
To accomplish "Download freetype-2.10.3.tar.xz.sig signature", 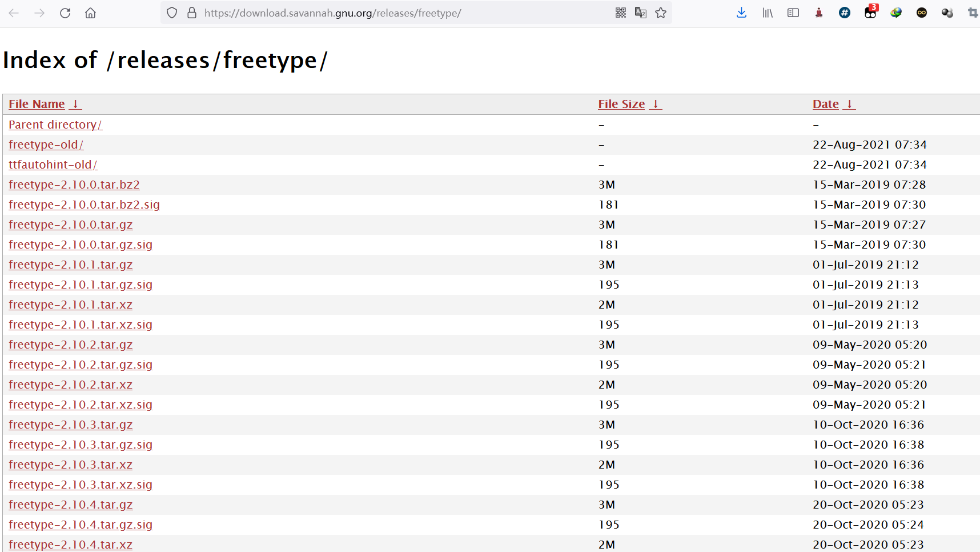I will 81,485.
